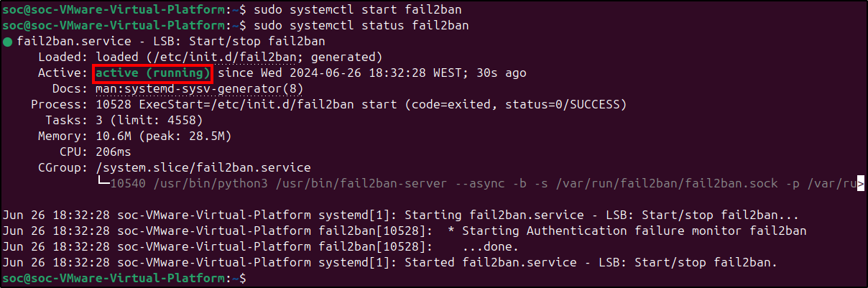The width and height of the screenshot is (868, 288).
Task: Click the green status dot beside fail2ban.service
Action: [x=7, y=42]
